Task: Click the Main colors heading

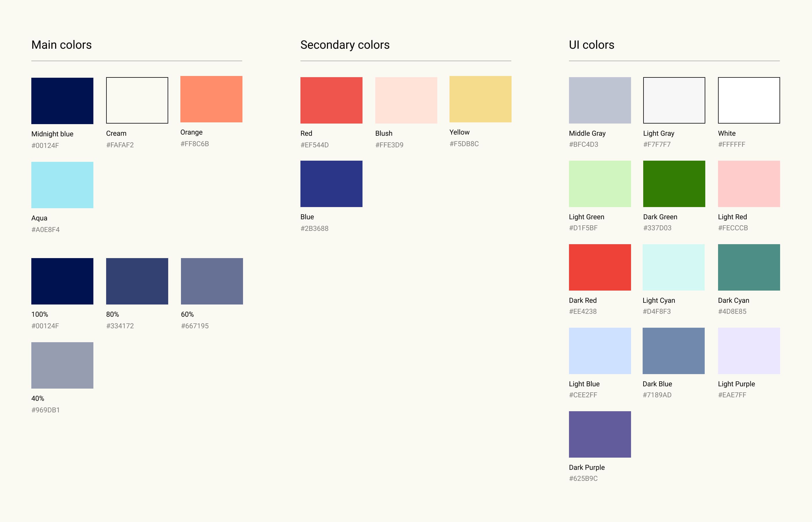Action: tap(61, 45)
